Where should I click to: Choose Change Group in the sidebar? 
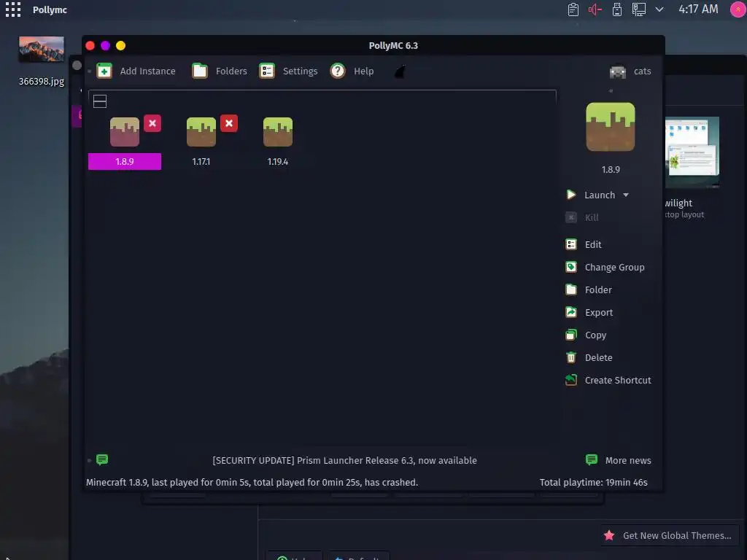(614, 267)
